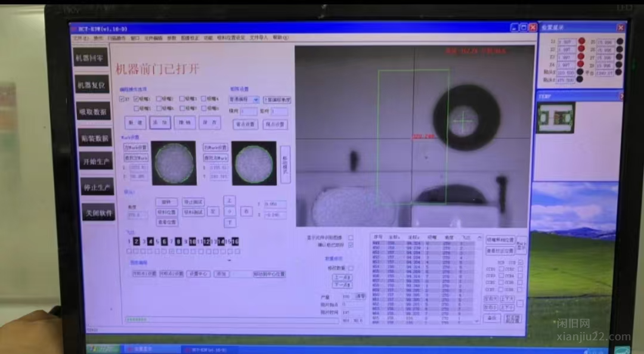The image size is (644, 354).
Task: Select feeder number 2 black square
Action: pos(137,241)
